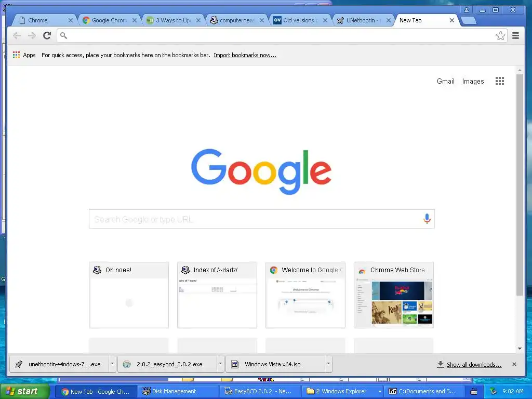Focus the Chrome address bar
This screenshot has height=399, width=532.
click(282, 35)
